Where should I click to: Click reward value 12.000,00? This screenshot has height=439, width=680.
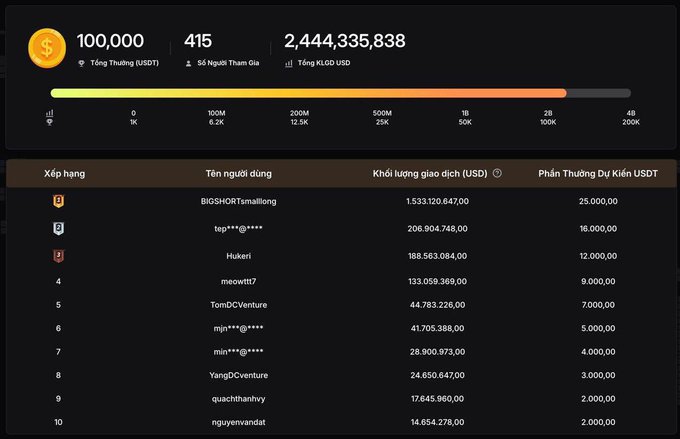(x=598, y=256)
